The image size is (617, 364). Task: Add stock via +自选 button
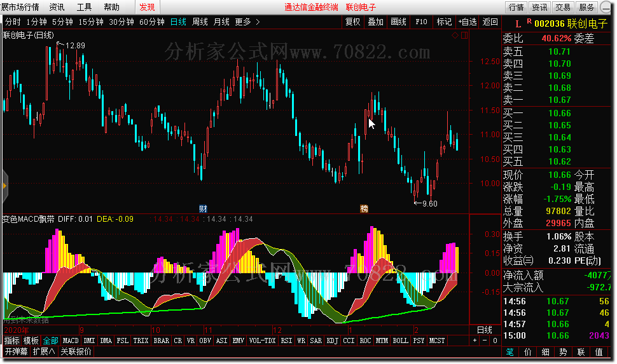tap(468, 22)
